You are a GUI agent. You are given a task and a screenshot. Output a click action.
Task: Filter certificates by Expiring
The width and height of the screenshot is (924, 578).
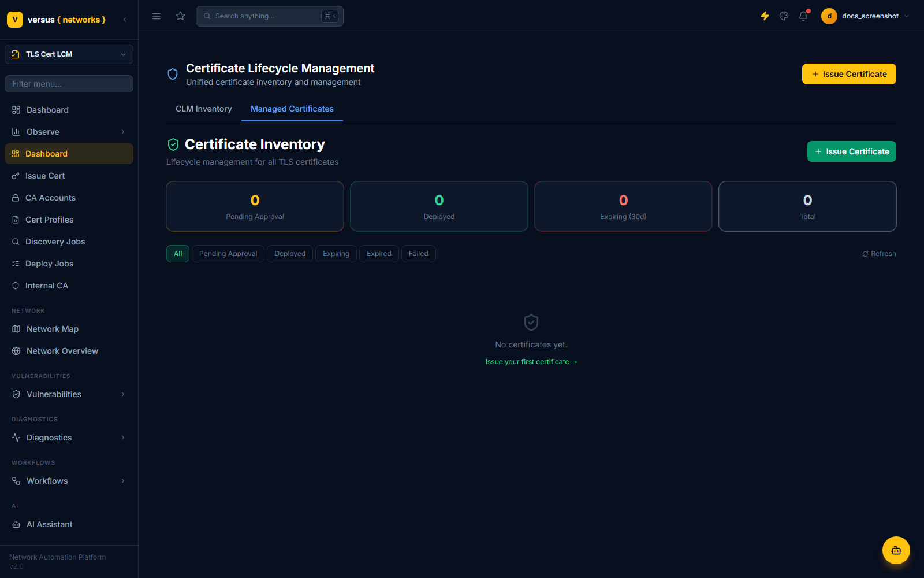coord(336,254)
